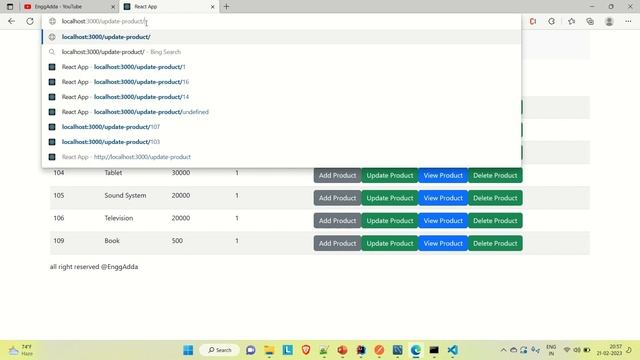Click Update Product for Sound System

[x=390, y=198]
